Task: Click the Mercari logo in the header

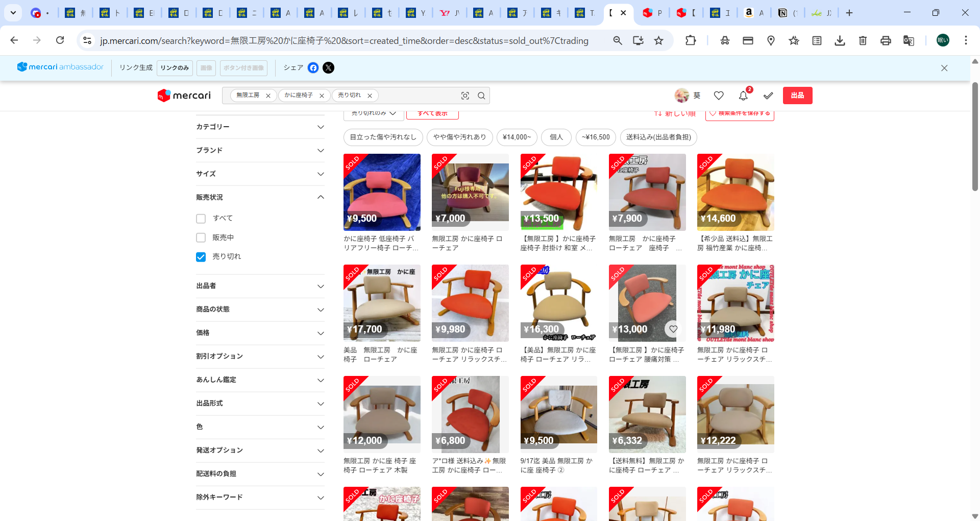Action: point(184,96)
